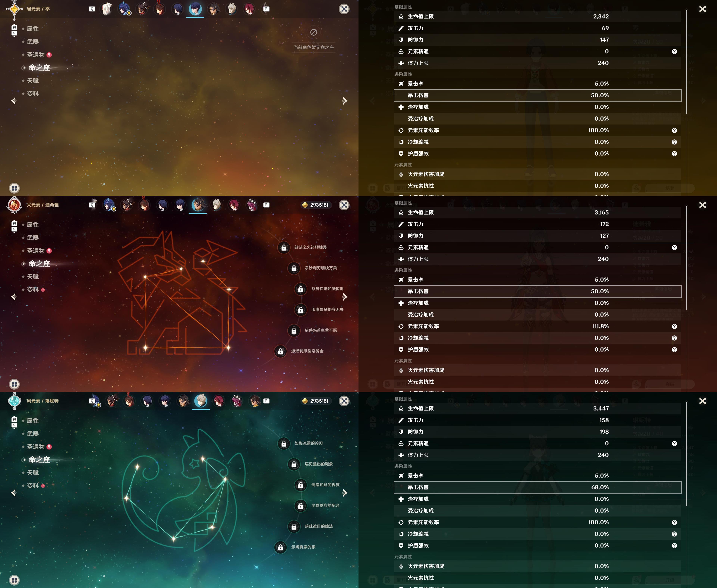
Task: Click the help icon for 冷却缩减 in the 3,165 HP stats panel
Action: pyautogui.click(x=674, y=338)
